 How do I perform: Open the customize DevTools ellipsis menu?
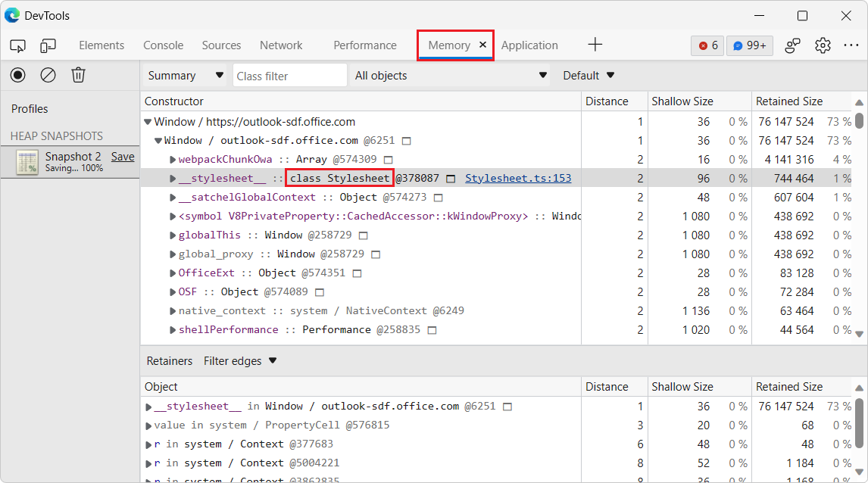[x=851, y=45]
